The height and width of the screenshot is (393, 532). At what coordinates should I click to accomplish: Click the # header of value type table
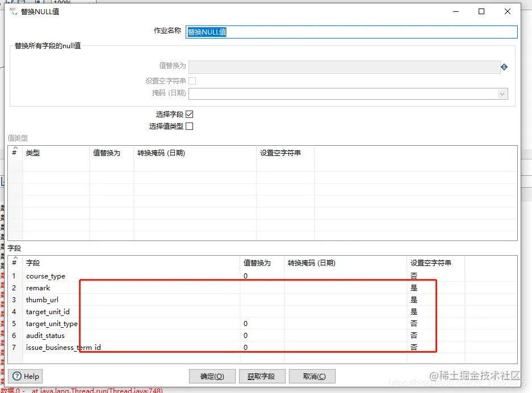coord(15,151)
